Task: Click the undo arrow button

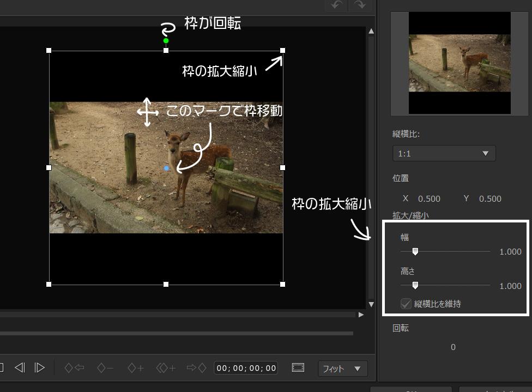Action: (x=338, y=5)
